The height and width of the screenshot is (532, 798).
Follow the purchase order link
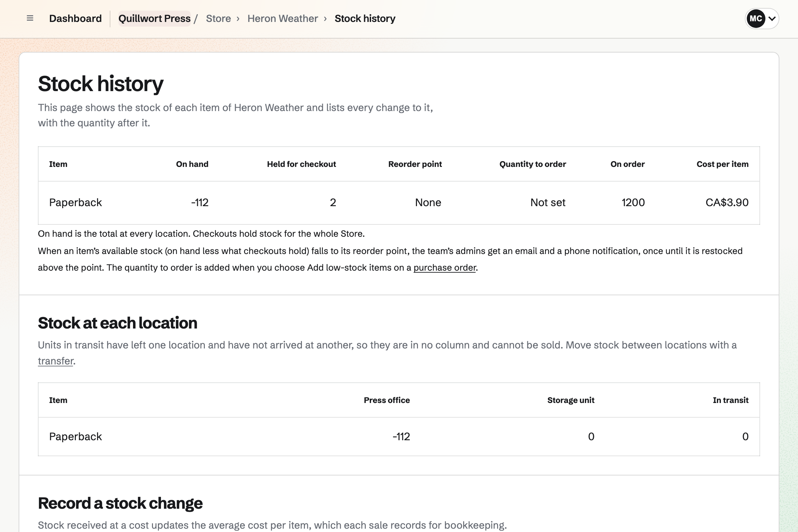pos(445,268)
